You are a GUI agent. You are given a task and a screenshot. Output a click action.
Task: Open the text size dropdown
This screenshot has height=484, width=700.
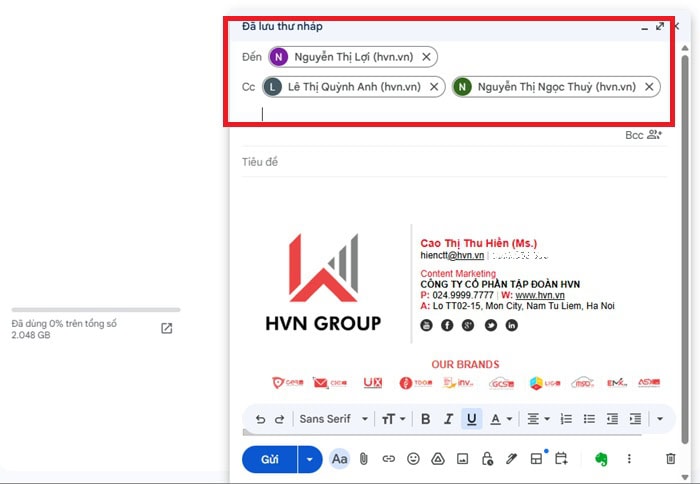(393, 419)
